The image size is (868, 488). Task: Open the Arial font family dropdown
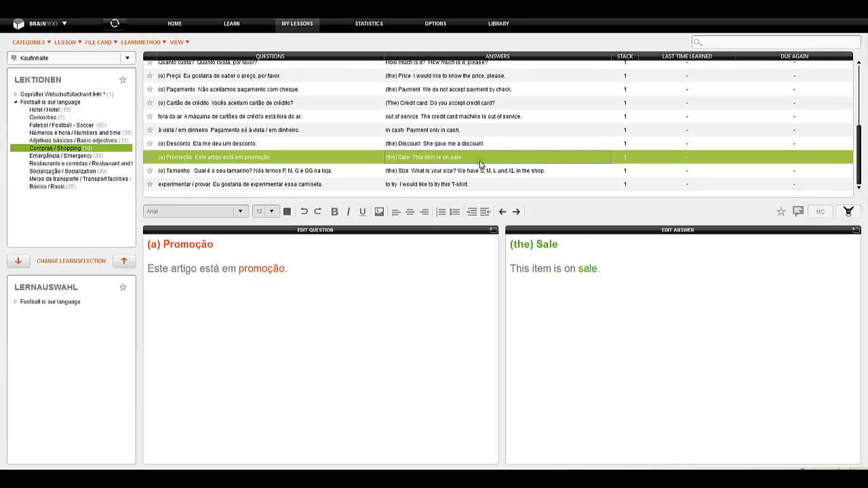click(195, 211)
